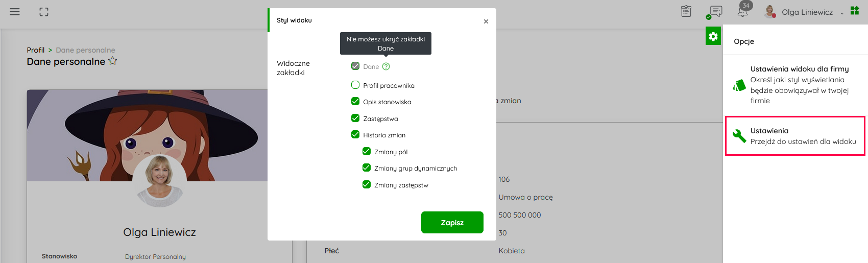Open the notifications bell
Viewport: 868px width, 263px height.
coord(743,11)
